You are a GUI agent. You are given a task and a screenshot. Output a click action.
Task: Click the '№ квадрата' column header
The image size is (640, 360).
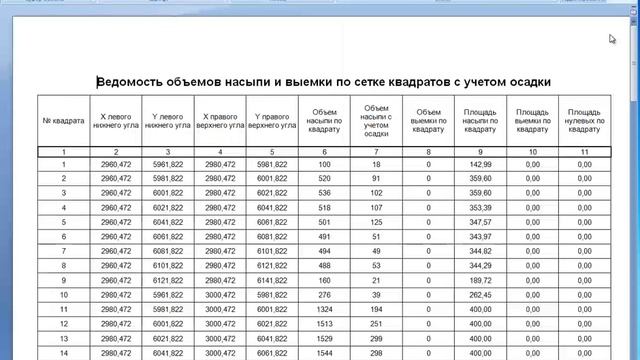[63, 121]
